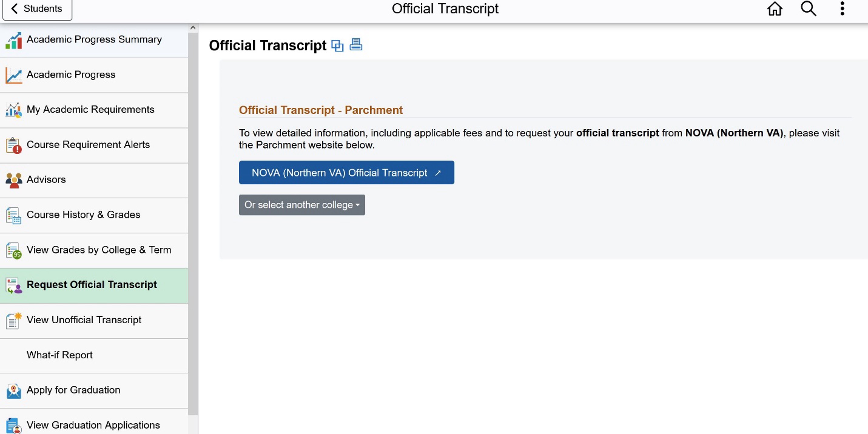868x434 pixels.
Task: Click the Academic Progress Summary chart icon
Action: [14, 41]
